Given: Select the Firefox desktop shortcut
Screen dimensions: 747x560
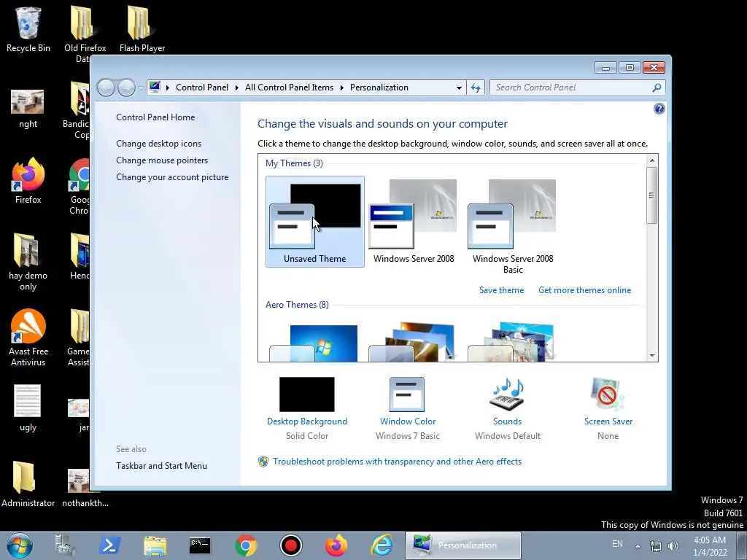Looking at the screenshot, I should pyautogui.click(x=28, y=181).
